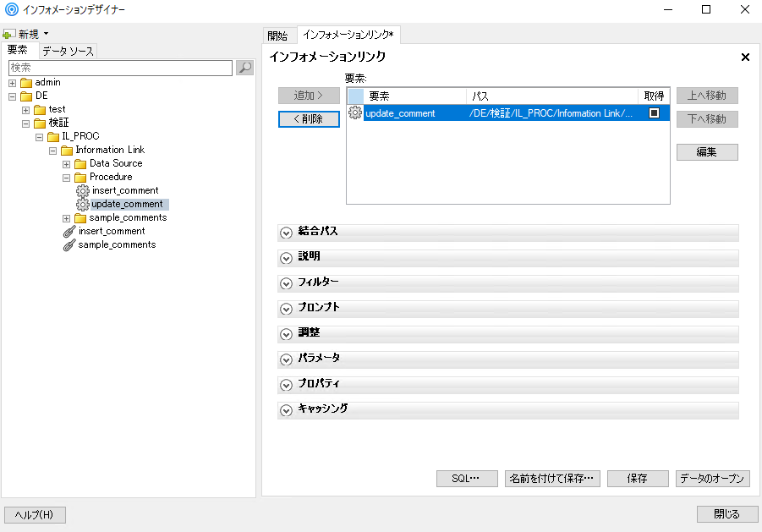Click the 保存 button
This screenshot has height=532, width=762.
point(638,479)
